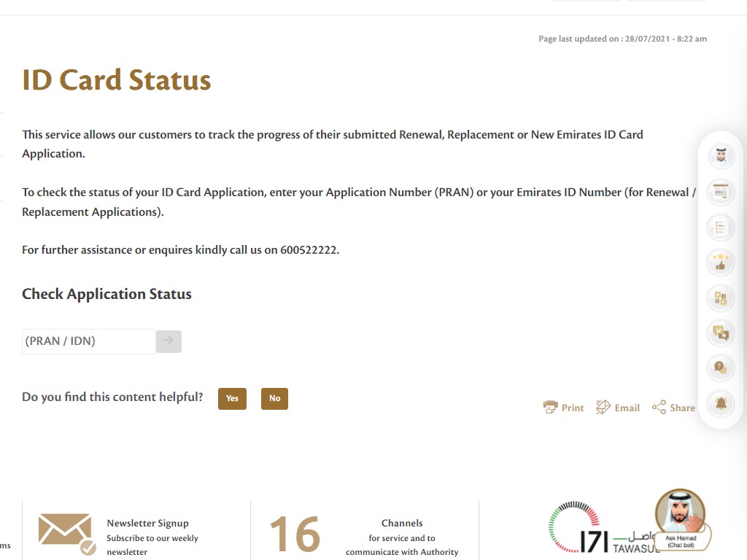
Task: Click the Print icon
Action: [550, 407]
